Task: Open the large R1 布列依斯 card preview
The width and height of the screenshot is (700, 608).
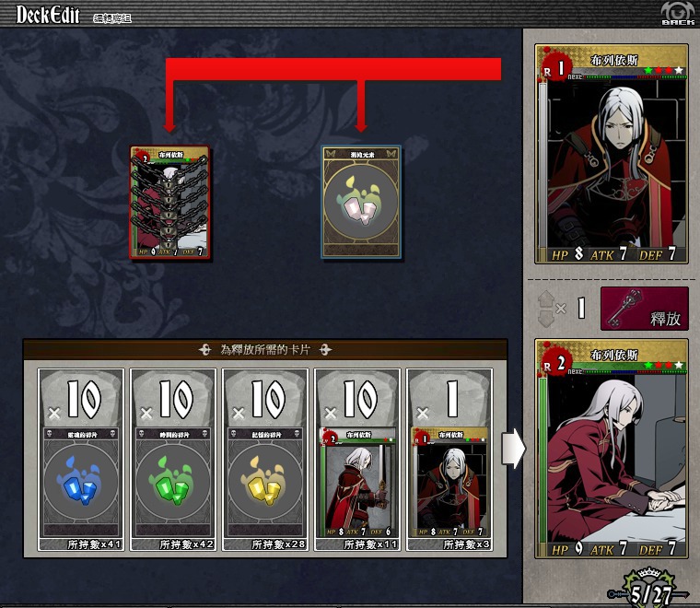Action: [x=612, y=154]
